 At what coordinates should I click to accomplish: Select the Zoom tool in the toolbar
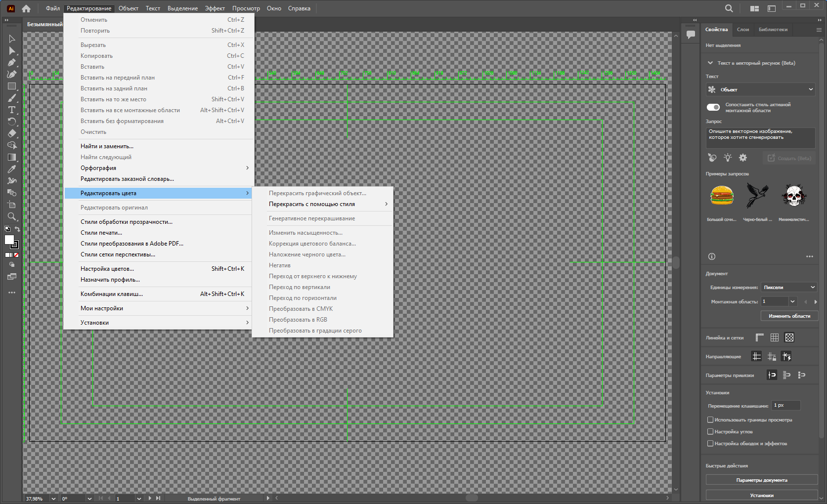coord(12,216)
